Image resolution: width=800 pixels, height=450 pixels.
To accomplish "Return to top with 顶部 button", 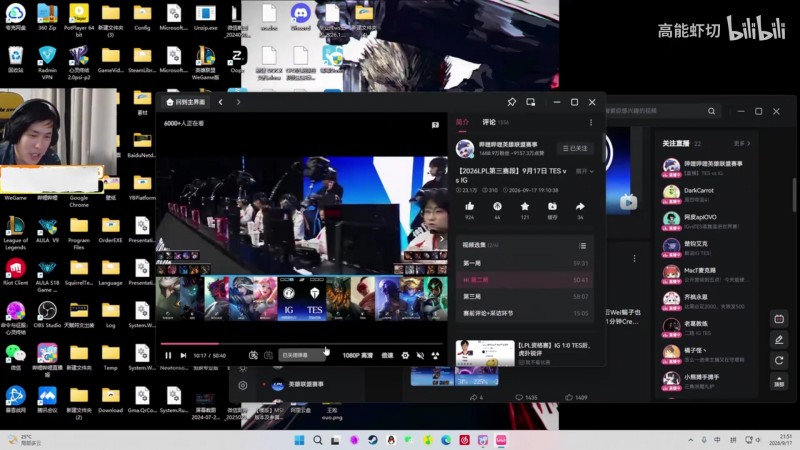I will point(779,382).
